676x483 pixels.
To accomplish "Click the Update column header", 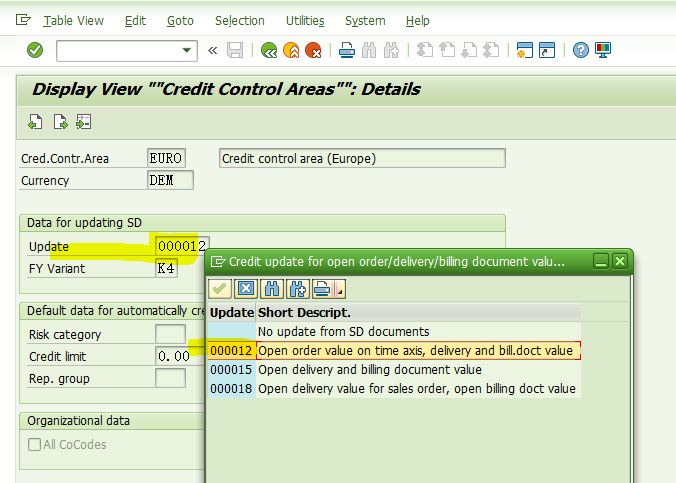I will click(232, 312).
